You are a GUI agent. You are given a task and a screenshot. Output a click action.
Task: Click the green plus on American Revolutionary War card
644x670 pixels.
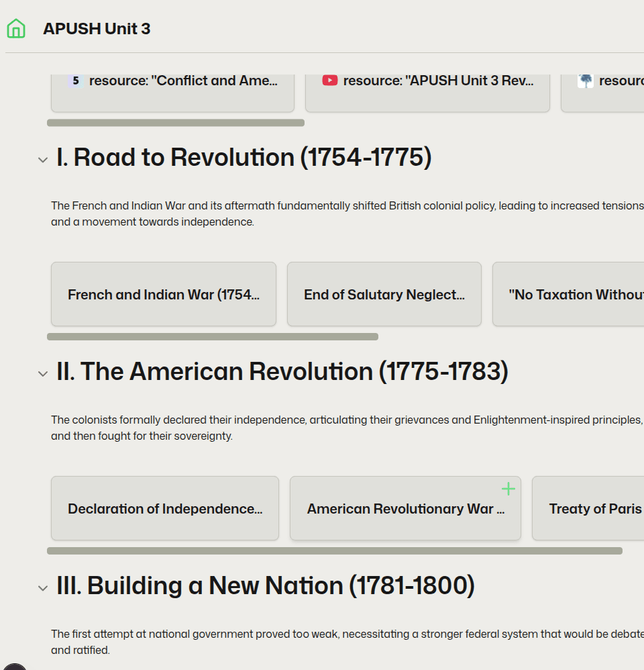(x=508, y=489)
